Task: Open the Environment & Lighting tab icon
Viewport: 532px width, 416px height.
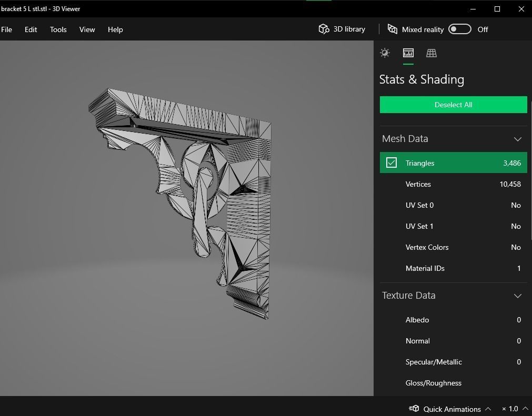Action: tap(385, 53)
